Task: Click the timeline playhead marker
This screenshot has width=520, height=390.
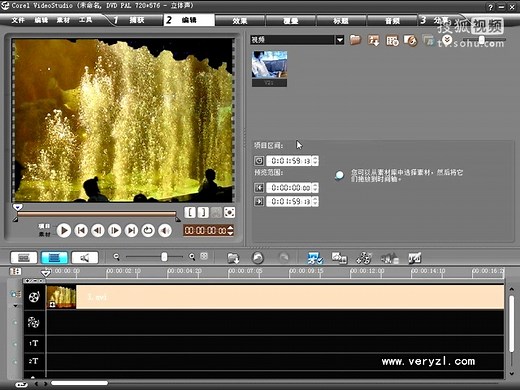Action: tap(46, 273)
